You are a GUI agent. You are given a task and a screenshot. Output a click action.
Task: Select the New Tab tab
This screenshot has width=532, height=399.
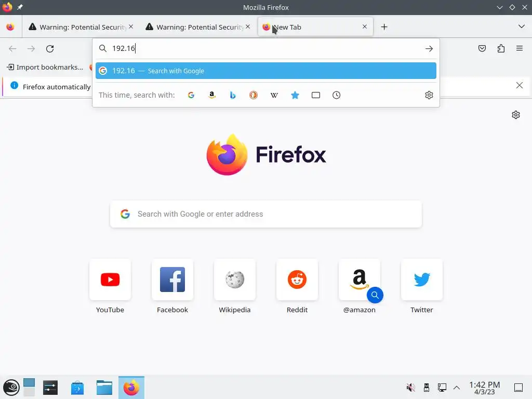(x=315, y=27)
